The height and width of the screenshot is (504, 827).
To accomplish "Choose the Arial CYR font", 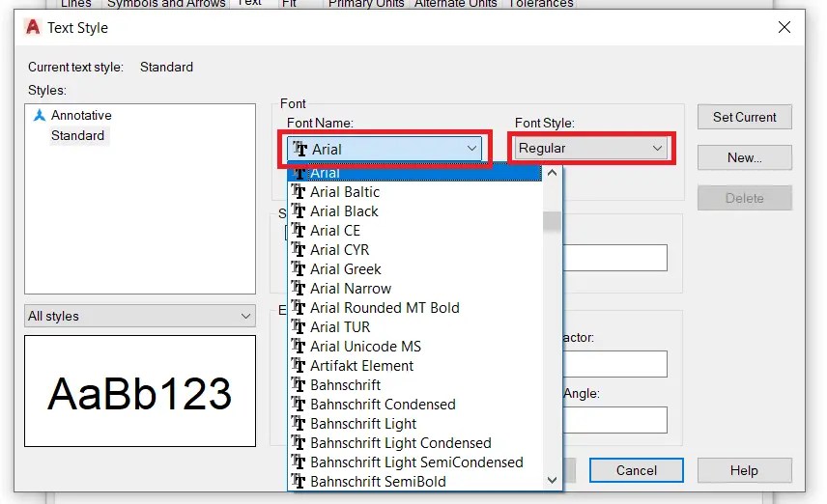I will click(414, 250).
